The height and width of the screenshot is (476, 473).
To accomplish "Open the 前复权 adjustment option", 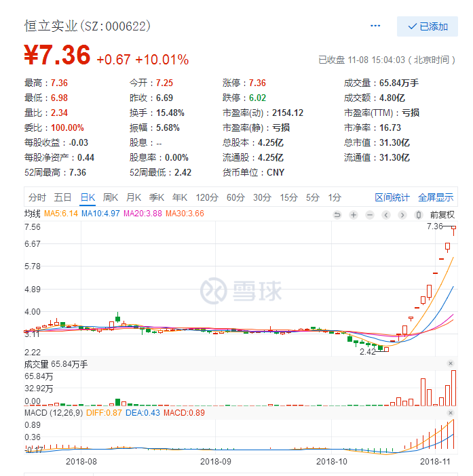I will [442, 215].
